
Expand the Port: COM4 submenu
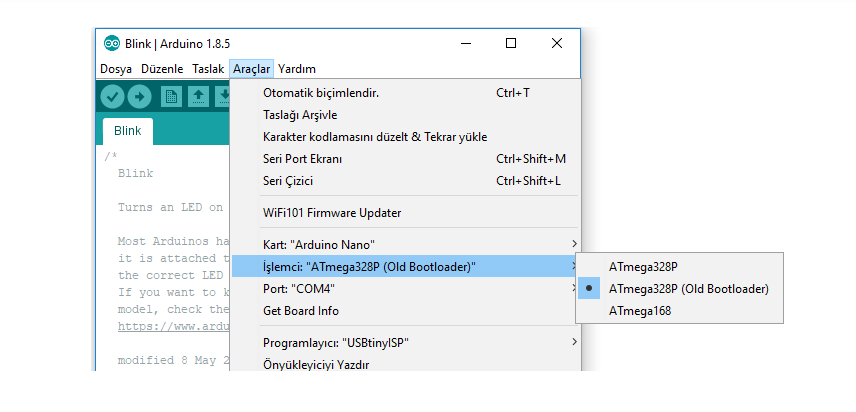click(405, 288)
